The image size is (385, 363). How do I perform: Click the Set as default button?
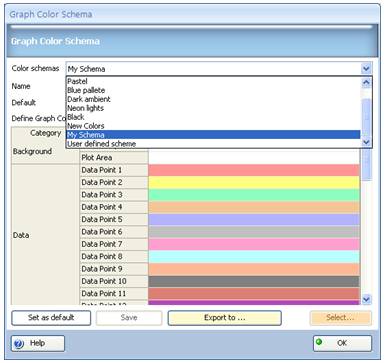[x=51, y=318]
